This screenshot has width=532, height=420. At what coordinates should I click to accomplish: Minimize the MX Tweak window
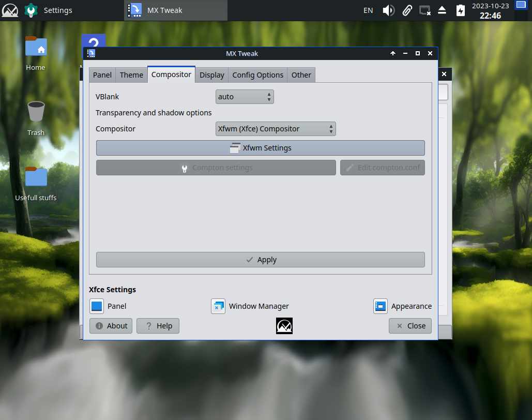[405, 53]
